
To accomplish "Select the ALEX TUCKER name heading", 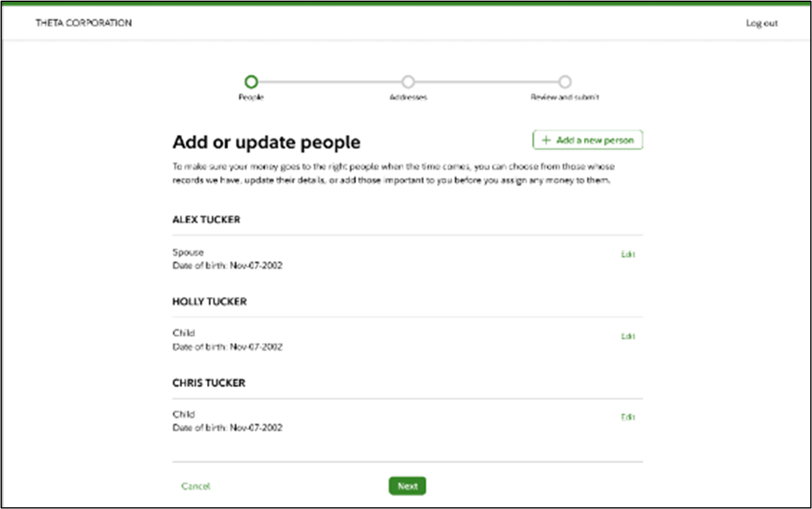I will coord(206,219).
